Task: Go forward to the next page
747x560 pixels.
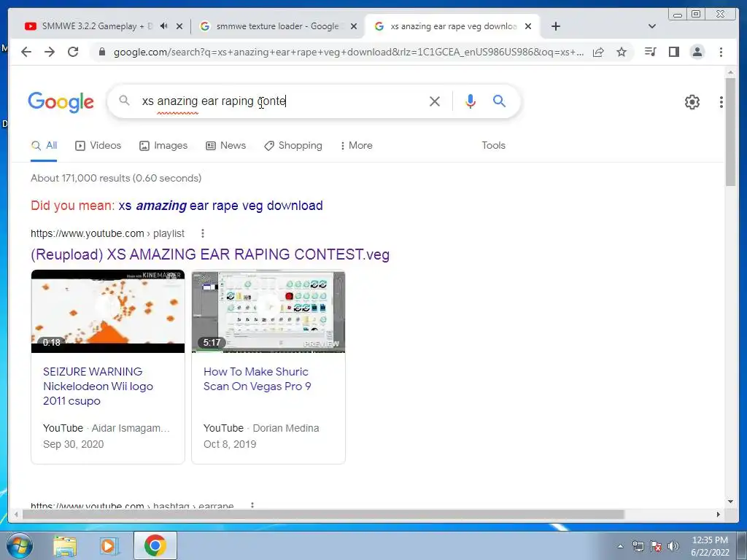Action: tap(50, 52)
